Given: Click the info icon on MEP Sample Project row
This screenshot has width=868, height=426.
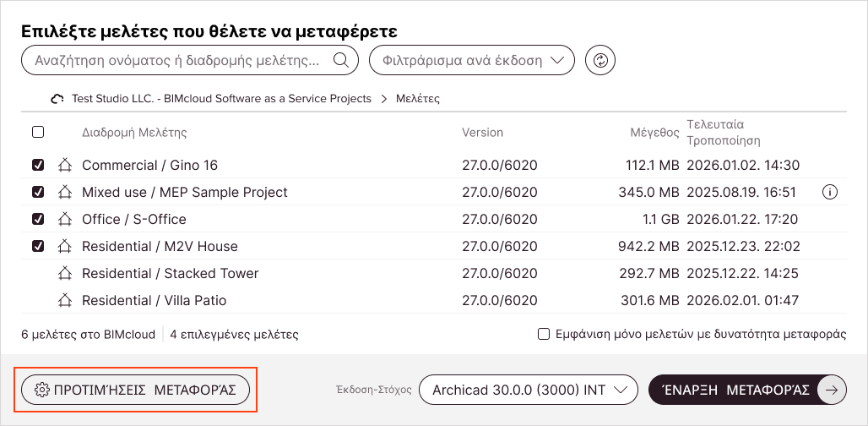Looking at the screenshot, I should coord(830,192).
